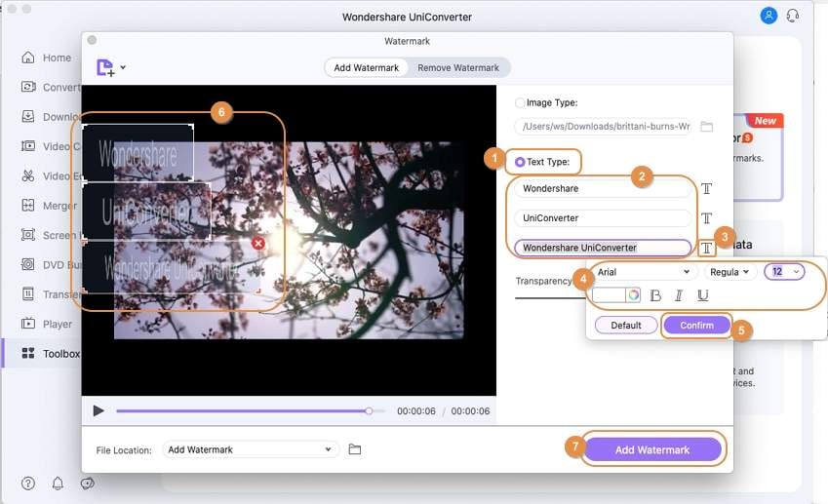Click the video progress slider handle
This screenshot has width=828, height=504.
(x=369, y=410)
